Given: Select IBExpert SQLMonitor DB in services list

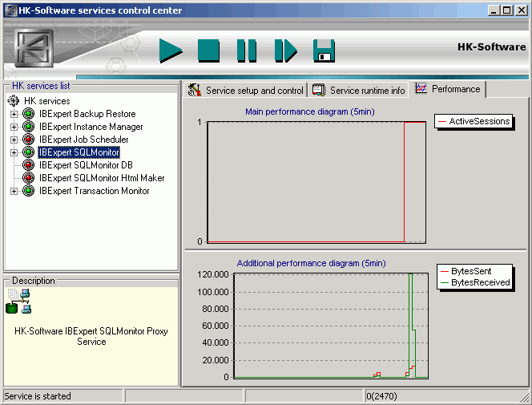Looking at the screenshot, I should 86,165.
